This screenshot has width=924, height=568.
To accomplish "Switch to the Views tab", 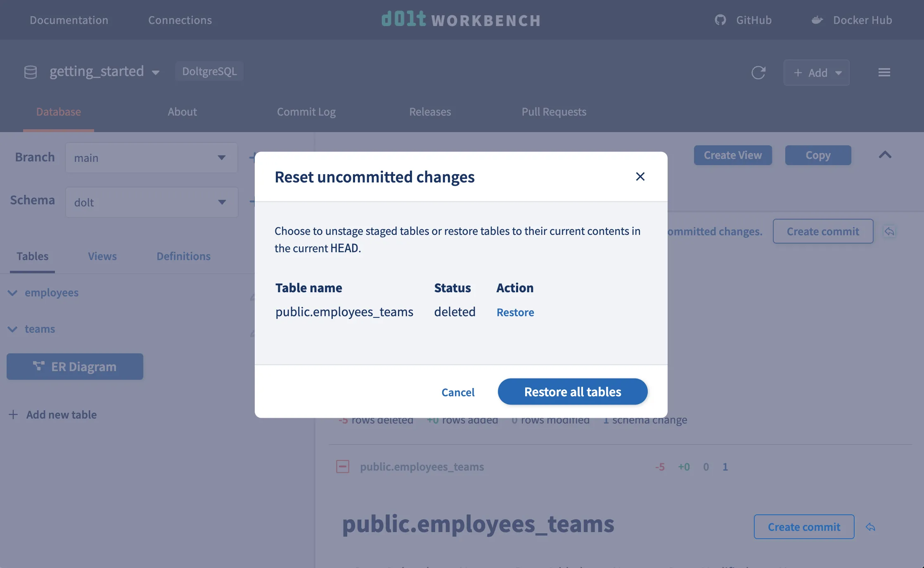I will pyautogui.click(x=102, y=256).
